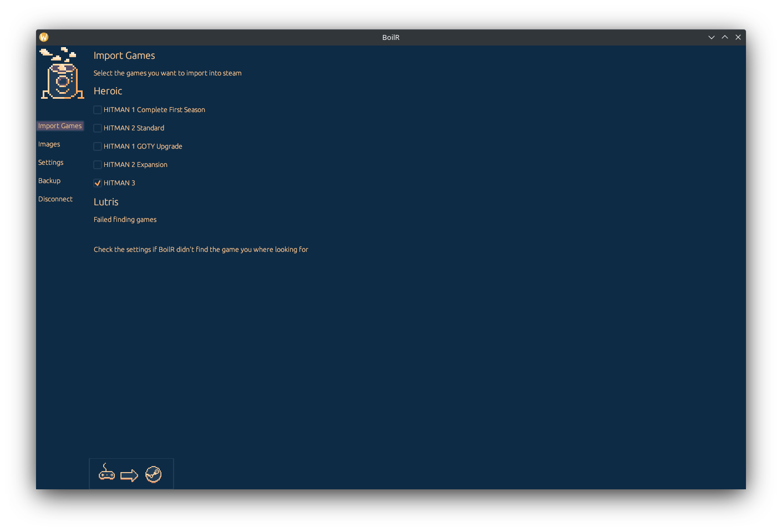
Task: Click the Heroic section heading
Action: tap(108, 90)
